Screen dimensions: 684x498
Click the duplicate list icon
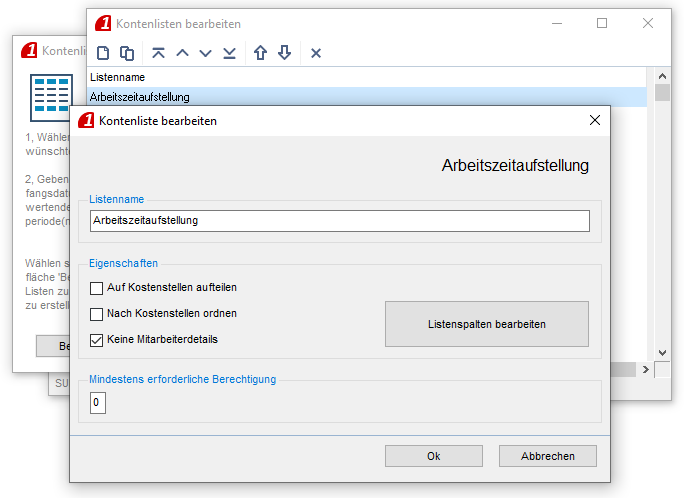pyautogui.click(x=127, y=53)
